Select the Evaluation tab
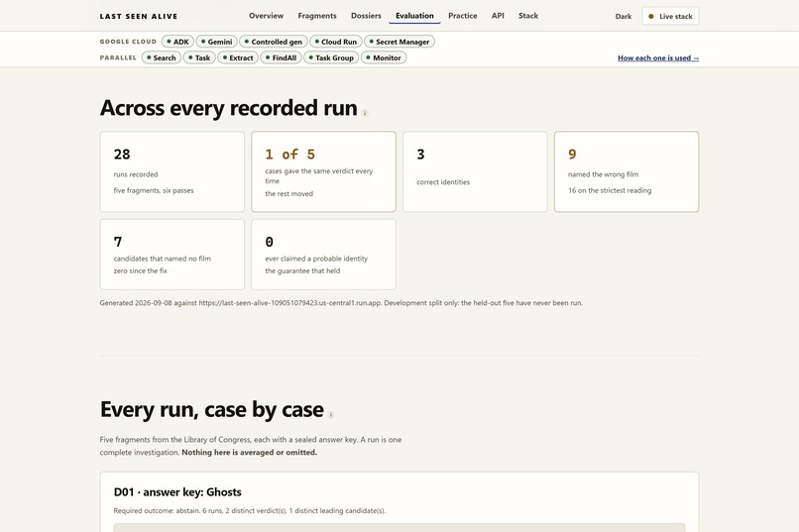 coord(414,16)
